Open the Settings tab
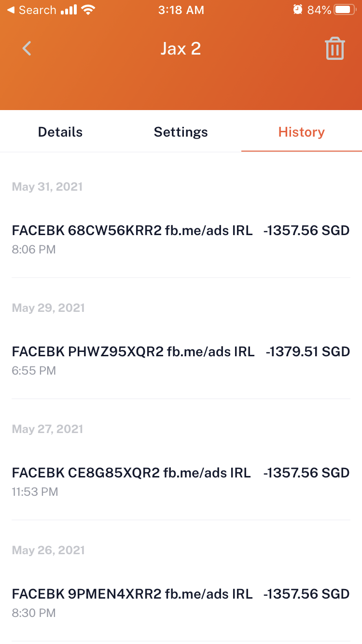This screenshot has width=362, height=644. [181, 132]
